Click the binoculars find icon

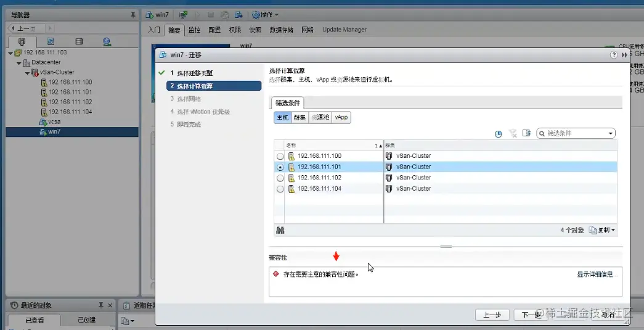[x=280, y=230]
